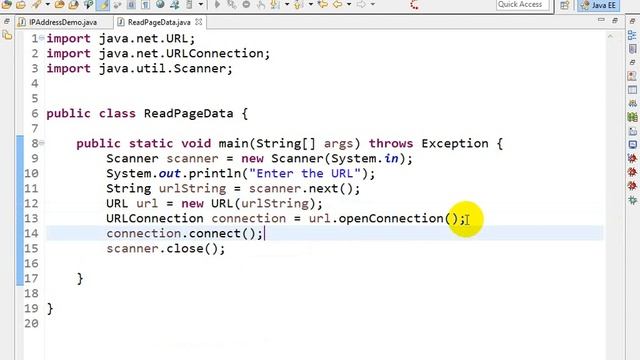Click the class name "ReadPageData" in declaration
Image resolution: width=640 pixels, height=360 pixels.
pos(188,113)
